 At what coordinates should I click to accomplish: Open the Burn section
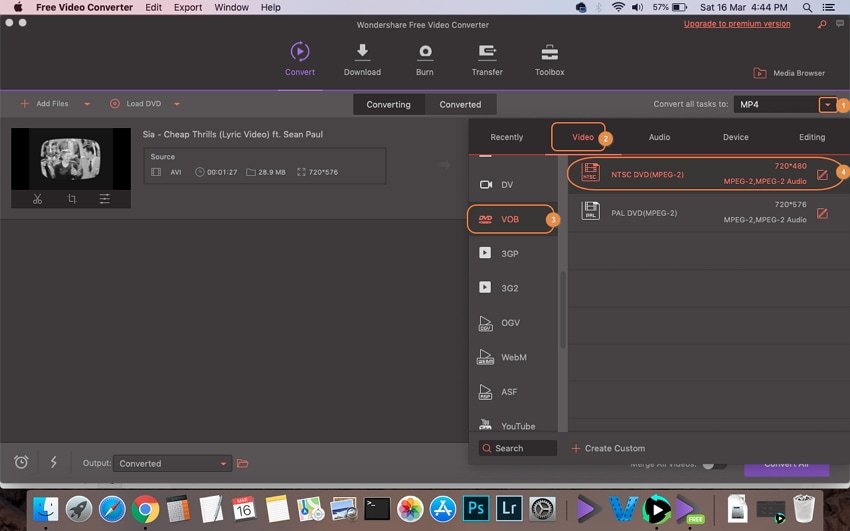pos(424,59)
